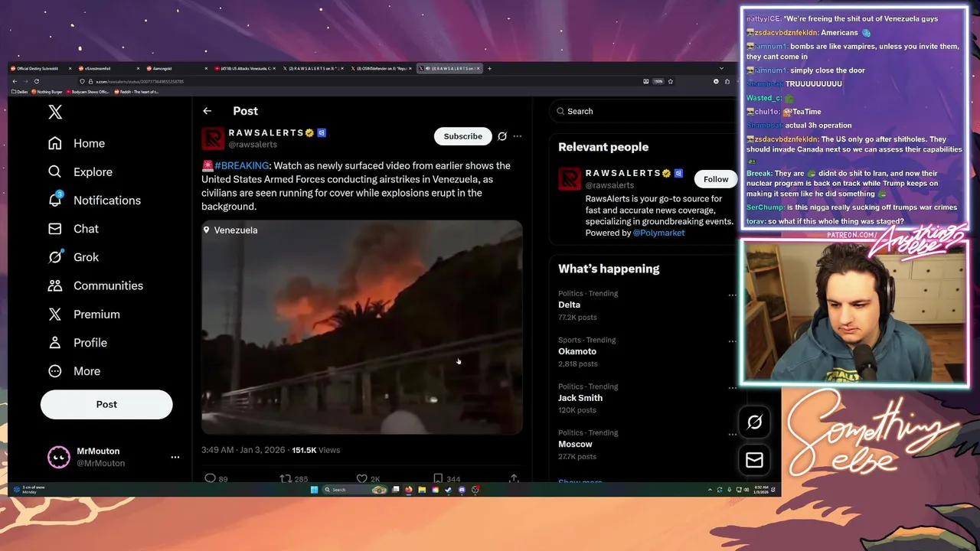This screenshot has height=551, width=980.
Task: Click the snow weather widget on taskbar
Action: coord(29,490)
